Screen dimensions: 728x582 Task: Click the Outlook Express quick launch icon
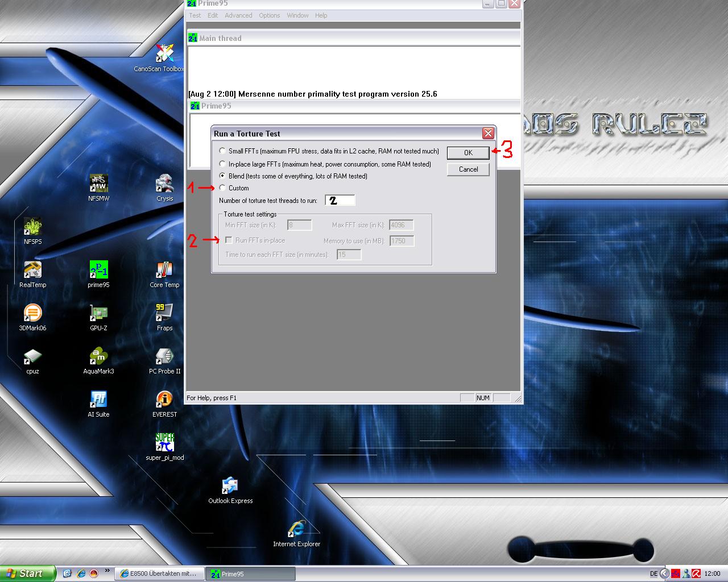[x=67, y=573]
